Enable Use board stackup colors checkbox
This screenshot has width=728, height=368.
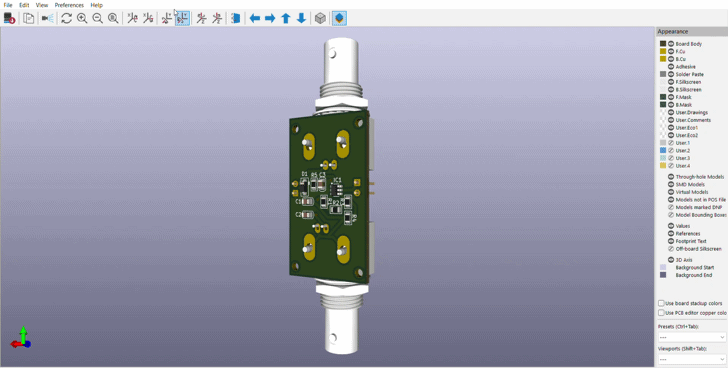661,303
